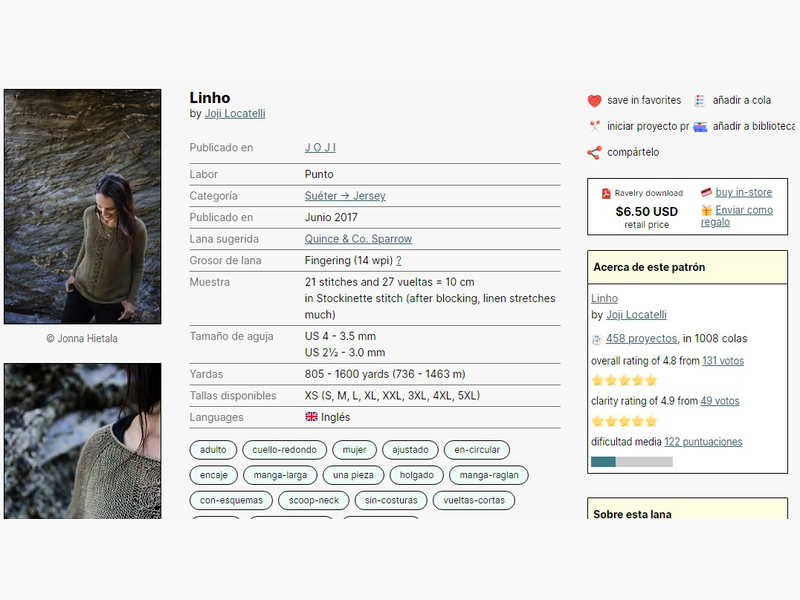Click the dificultad media difficulty bar
This screenshot has height=600, width=800.
click(x=631, y=462)
